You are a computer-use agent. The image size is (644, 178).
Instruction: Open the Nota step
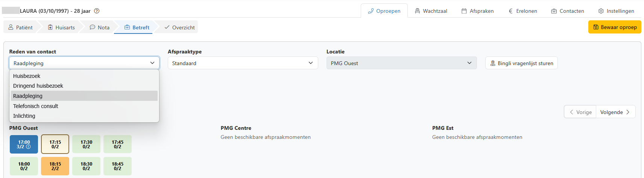click(x=100, y=27)
